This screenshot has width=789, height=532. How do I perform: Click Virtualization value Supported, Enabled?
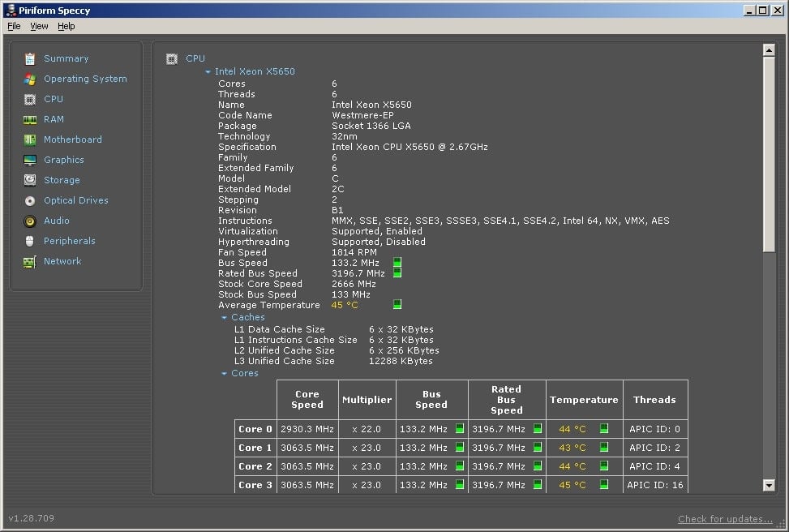[x=377, y=231]
